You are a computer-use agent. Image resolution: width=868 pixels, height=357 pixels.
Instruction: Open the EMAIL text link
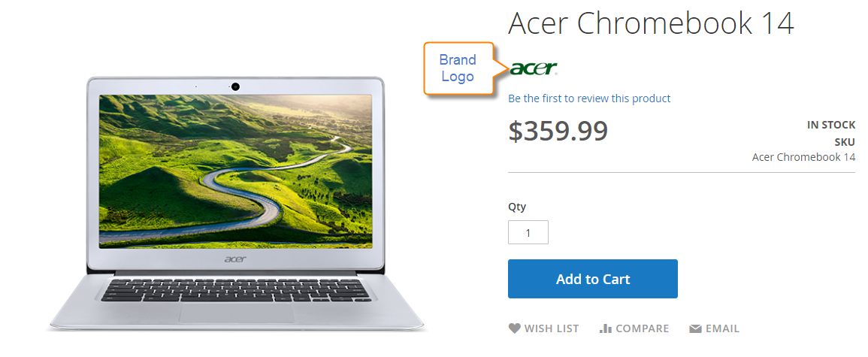click(x=722, y=328)
